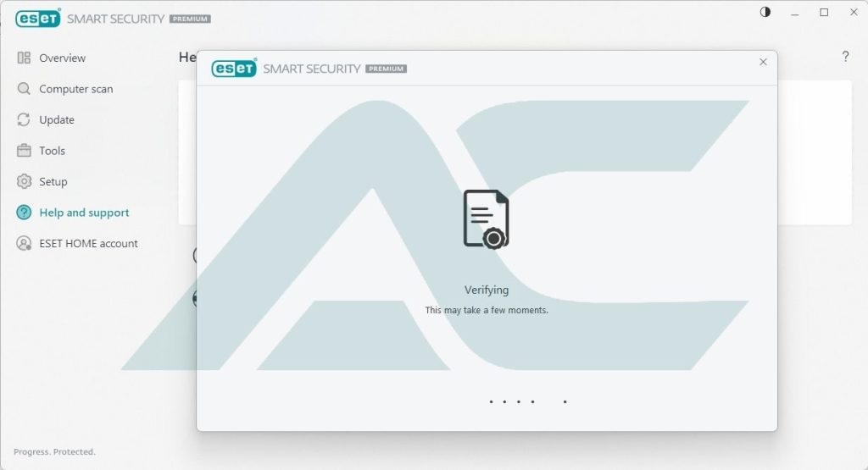Click the PREMIUM badge in dialog header
This screenshot has width=868, height=470.
click(387, 69)
